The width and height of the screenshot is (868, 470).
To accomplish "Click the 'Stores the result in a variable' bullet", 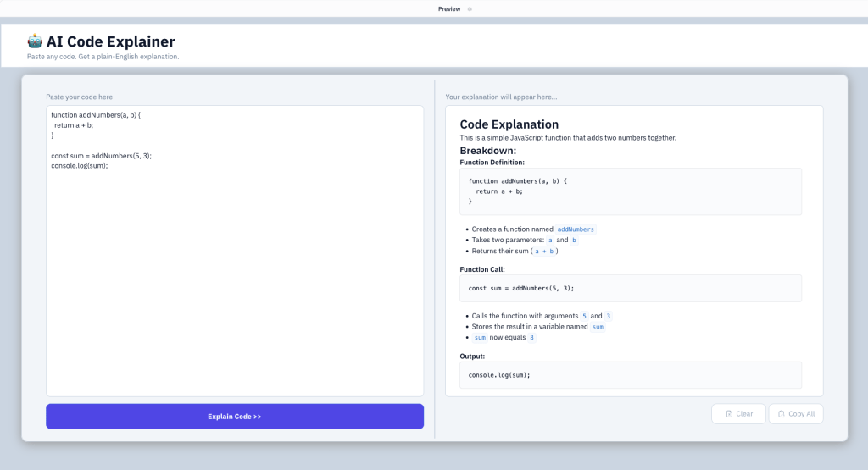I will [537, 327].
